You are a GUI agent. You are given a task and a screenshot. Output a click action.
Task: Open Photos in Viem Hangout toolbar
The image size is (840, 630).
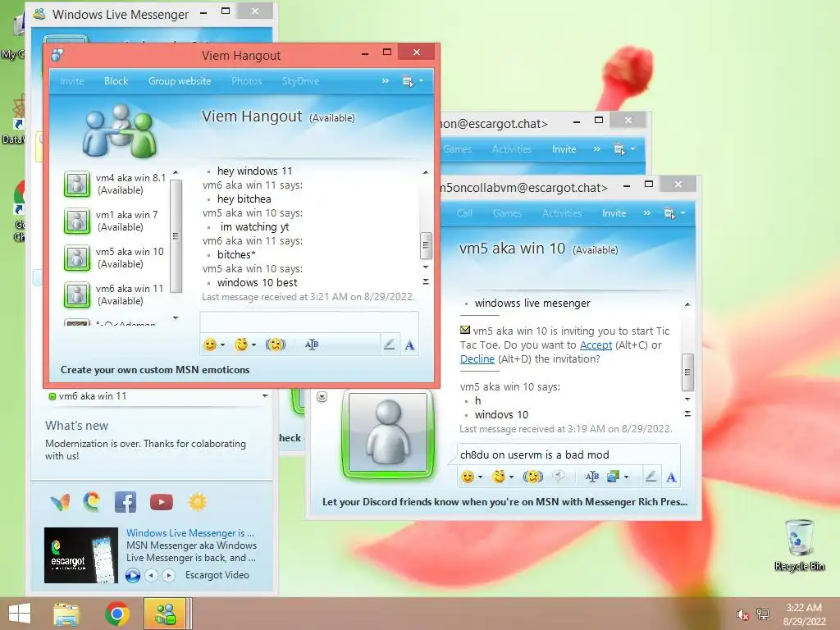tap(246, 81)
